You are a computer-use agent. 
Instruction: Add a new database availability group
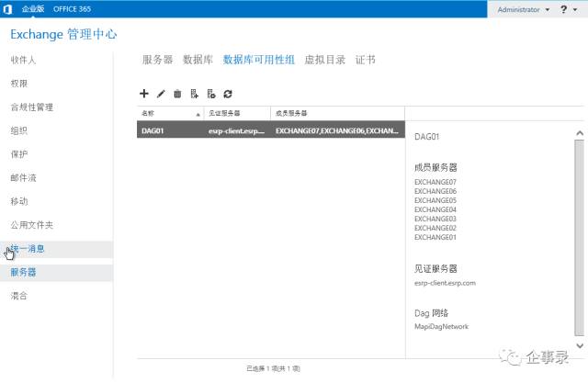tap(144, 94)
